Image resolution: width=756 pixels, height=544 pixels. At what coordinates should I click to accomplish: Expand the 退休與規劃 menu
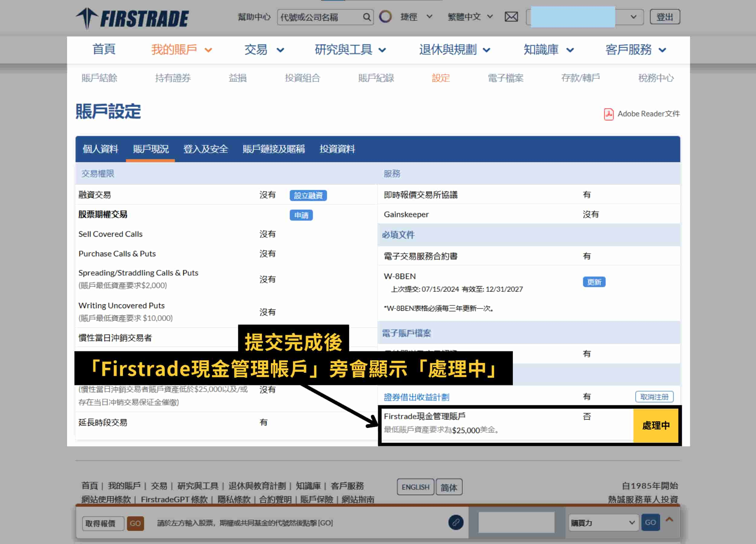[x=455, y=50]
